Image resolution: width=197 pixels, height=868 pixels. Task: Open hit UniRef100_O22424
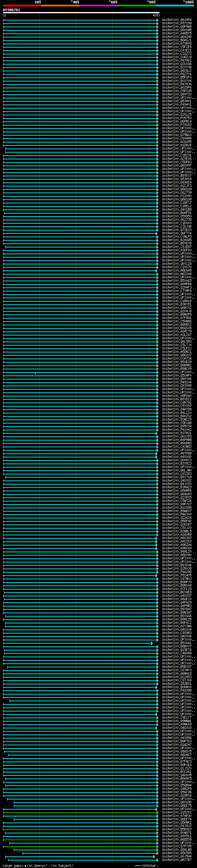point(177,518)
